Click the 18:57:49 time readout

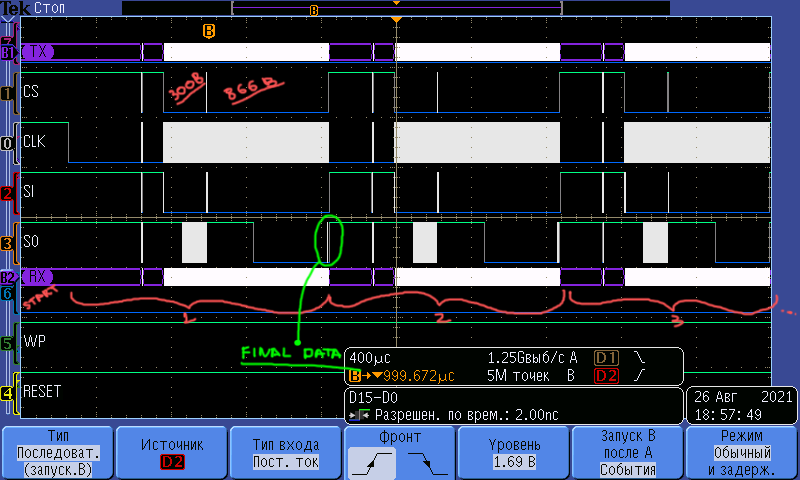[728, 415]
